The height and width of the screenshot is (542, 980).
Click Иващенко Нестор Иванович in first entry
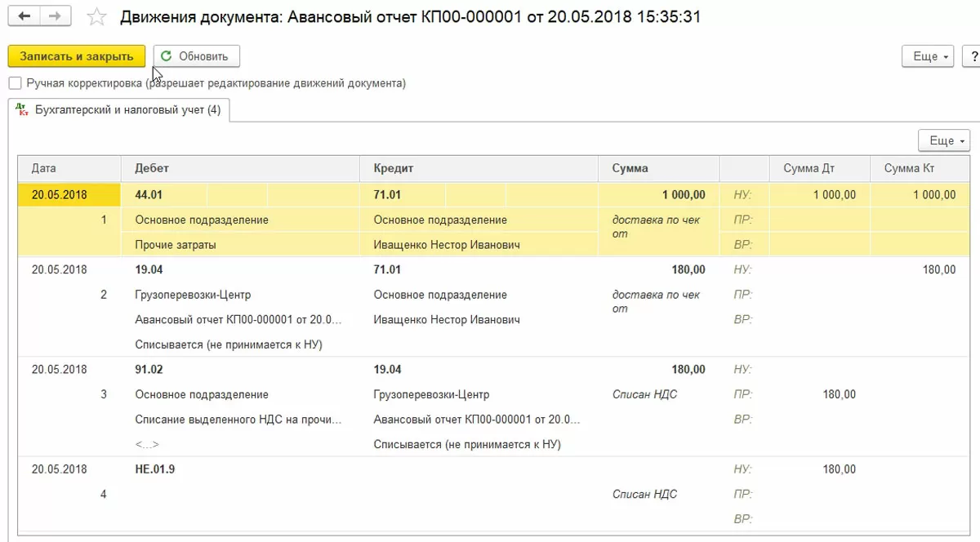[x=447, y=245]
